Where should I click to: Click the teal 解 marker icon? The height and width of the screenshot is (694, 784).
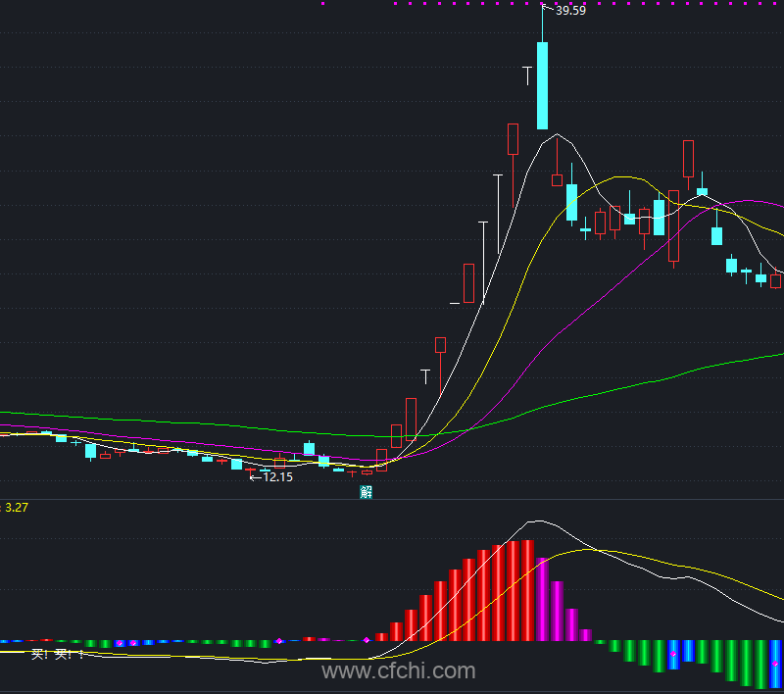tap(366, 492)
